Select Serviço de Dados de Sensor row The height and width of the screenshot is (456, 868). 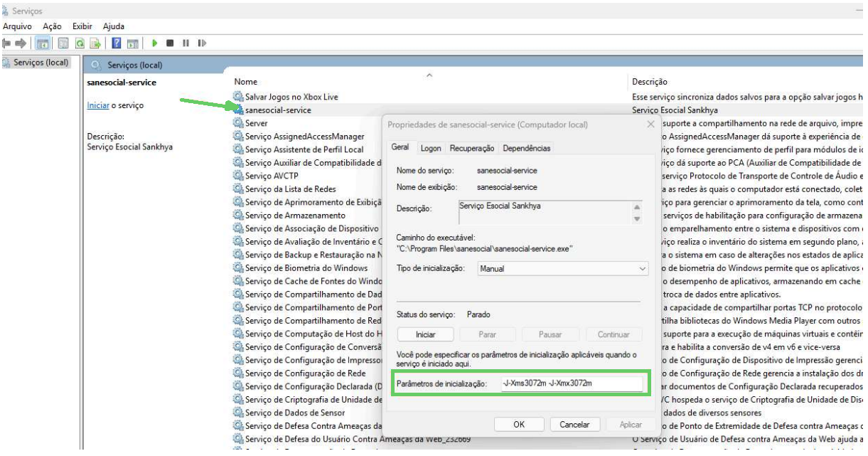tap(295, 413)
